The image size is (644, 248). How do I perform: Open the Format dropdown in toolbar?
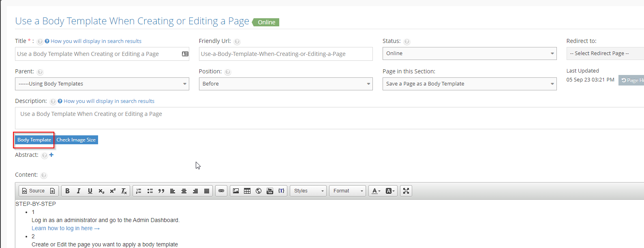pyautogui.click(x=348, y=191)
